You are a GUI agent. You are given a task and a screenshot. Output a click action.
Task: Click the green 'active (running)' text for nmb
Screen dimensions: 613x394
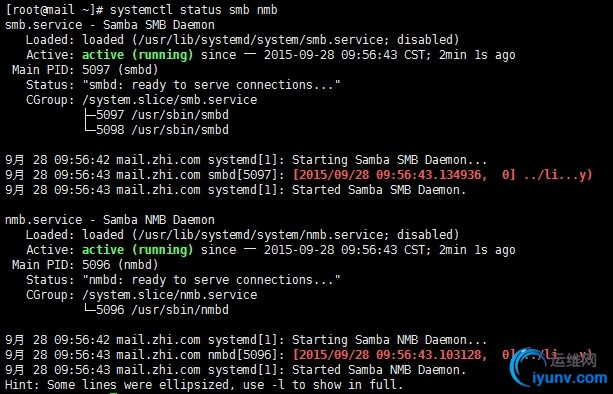click(138, 250)
